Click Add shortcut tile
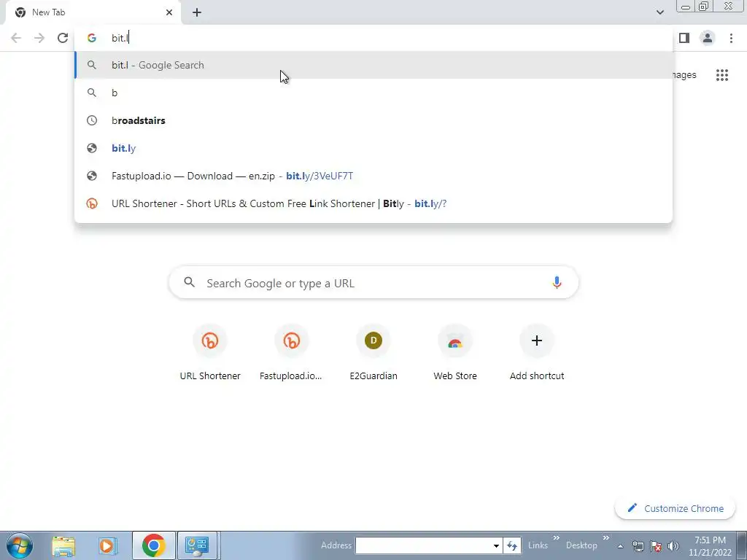The image size is (747, 560). 537,353
